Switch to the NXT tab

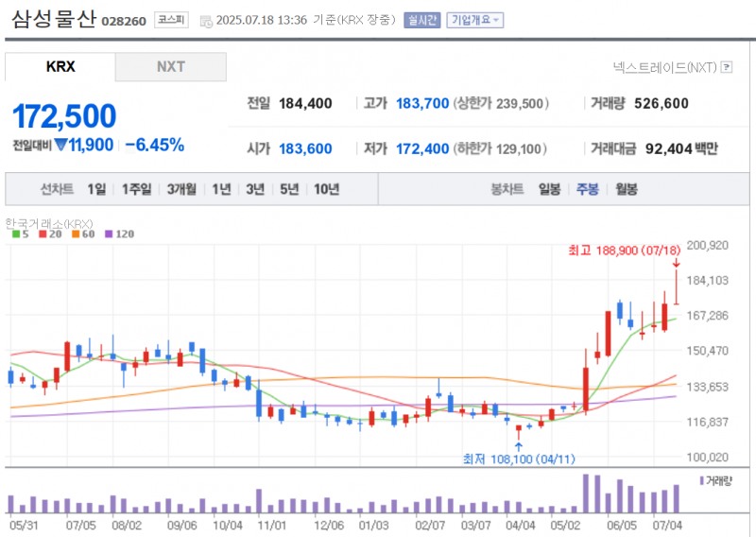pos(171,67)
